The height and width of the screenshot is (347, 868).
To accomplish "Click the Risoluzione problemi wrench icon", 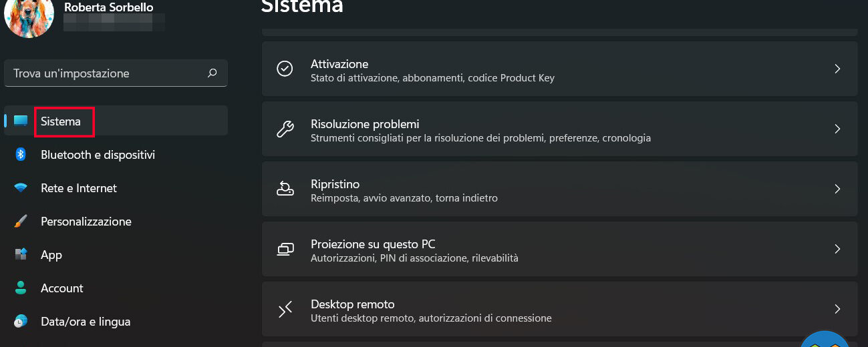I will point(285,129).
